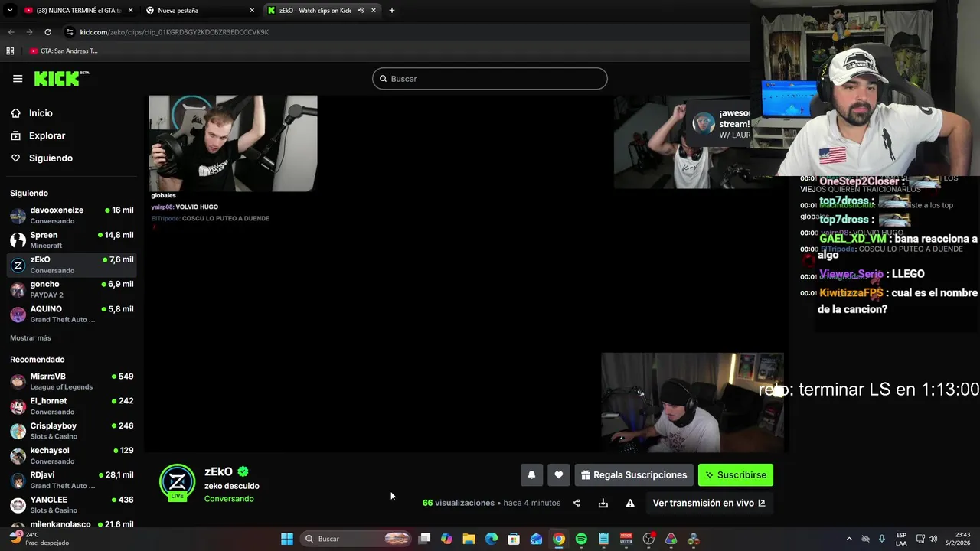Open the tab search dropdown
This screenshot has height=551, width=980.
(10, 11)
